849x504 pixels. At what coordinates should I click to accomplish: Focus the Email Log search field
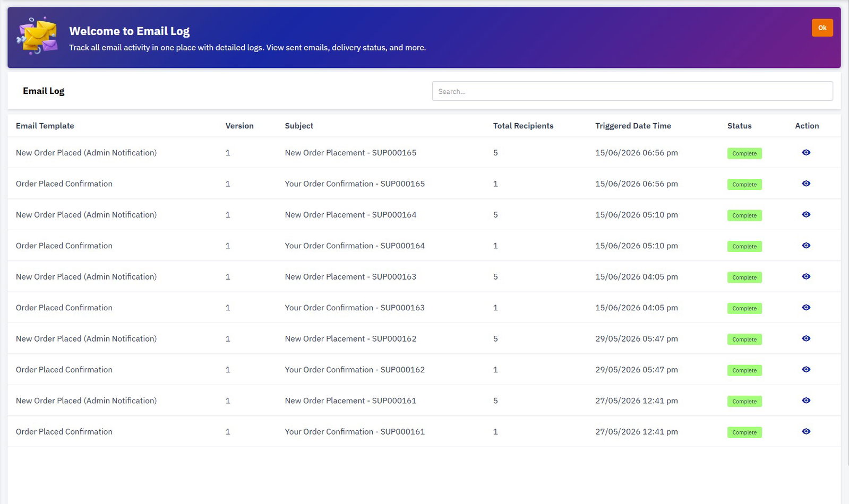[x=632, y=91]
